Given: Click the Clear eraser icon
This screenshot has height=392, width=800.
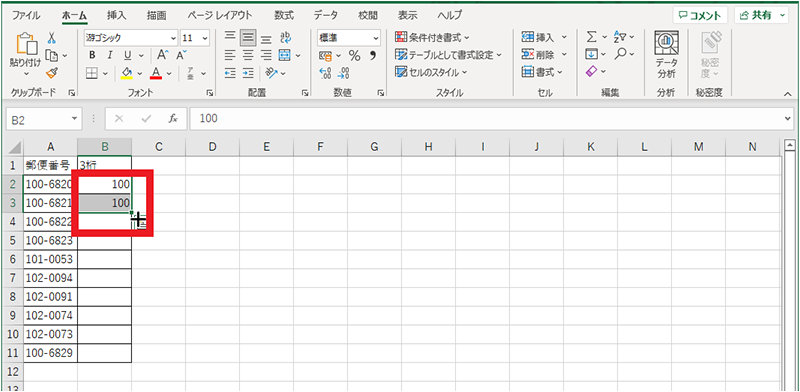Looking at the screenshot, I should point(592,72).
